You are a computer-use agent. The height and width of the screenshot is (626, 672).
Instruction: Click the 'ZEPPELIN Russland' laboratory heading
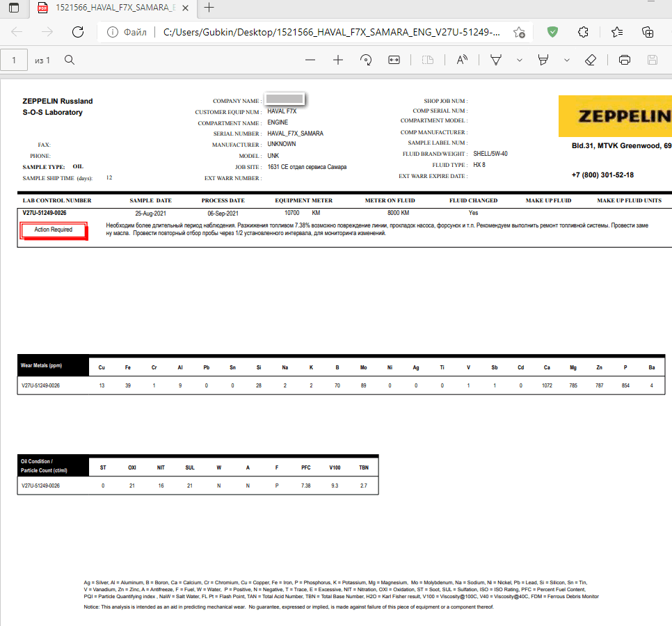[x=58, y=101]
